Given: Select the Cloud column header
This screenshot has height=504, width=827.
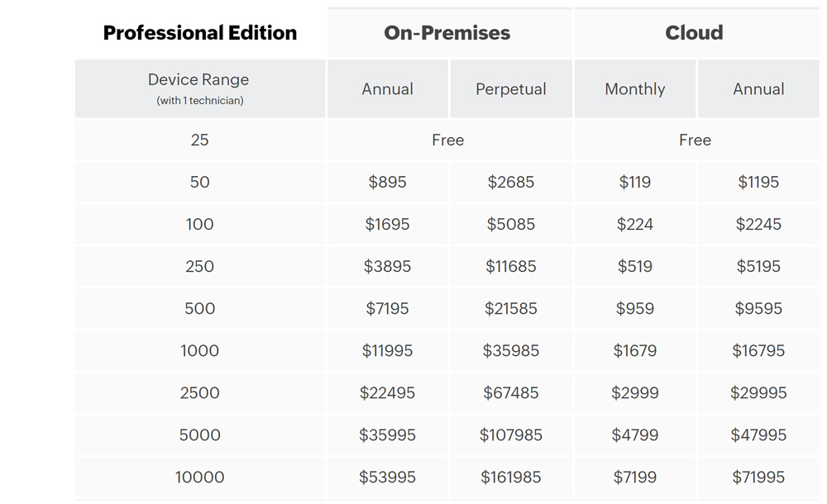Looking at the screenshot, I should tap(695, 33).
